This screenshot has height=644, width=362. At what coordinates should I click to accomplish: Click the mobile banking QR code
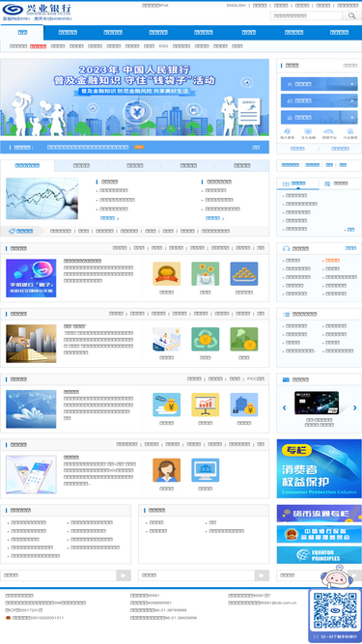[335, 610]
